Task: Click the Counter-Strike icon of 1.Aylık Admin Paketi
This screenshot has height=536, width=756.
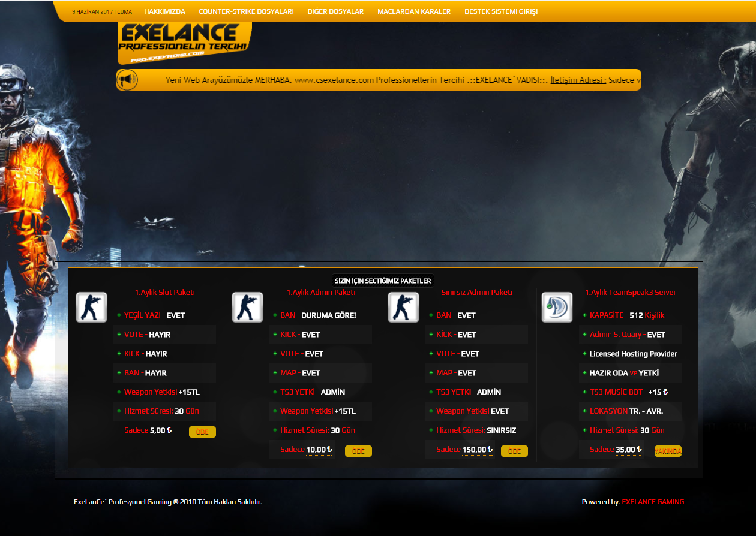Action: tap(247, 308)
